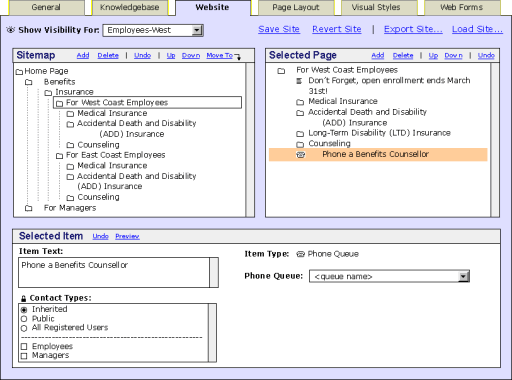Screen dimensions: 512x380
Task: Select For Managers in the Sitemap tree
Action: pos(70,208)
